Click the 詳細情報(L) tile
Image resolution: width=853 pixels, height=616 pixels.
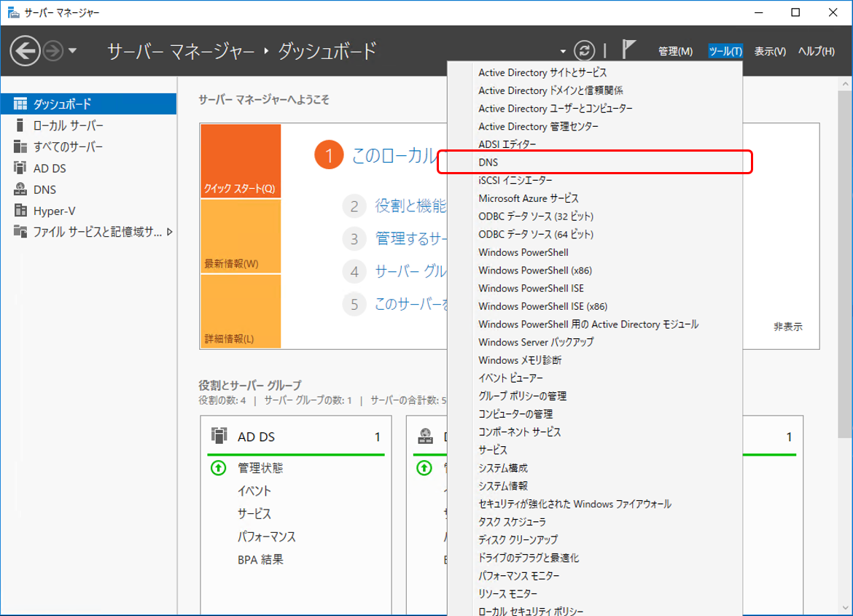tap(241, 311)
